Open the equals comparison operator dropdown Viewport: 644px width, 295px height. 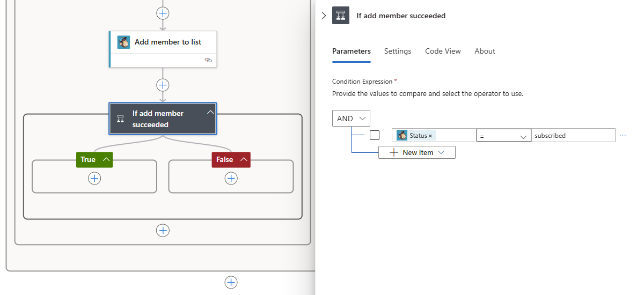504,136
